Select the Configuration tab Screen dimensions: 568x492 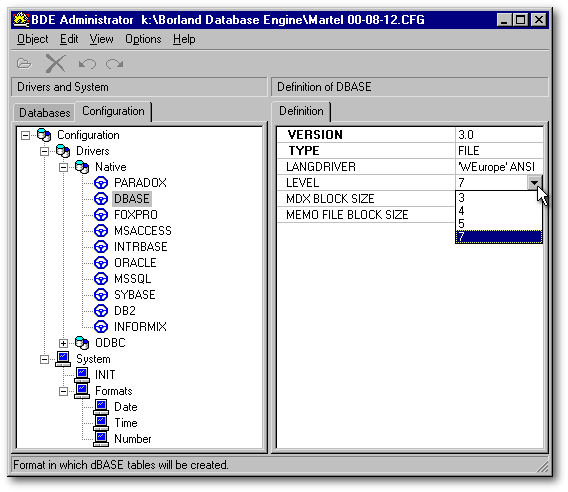(113, 111)
